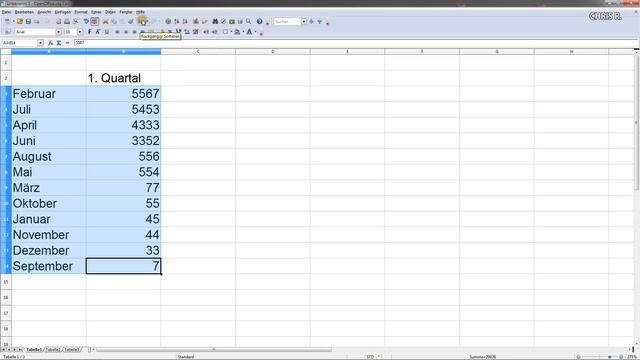Open the Gallery

tap(232, 21)
